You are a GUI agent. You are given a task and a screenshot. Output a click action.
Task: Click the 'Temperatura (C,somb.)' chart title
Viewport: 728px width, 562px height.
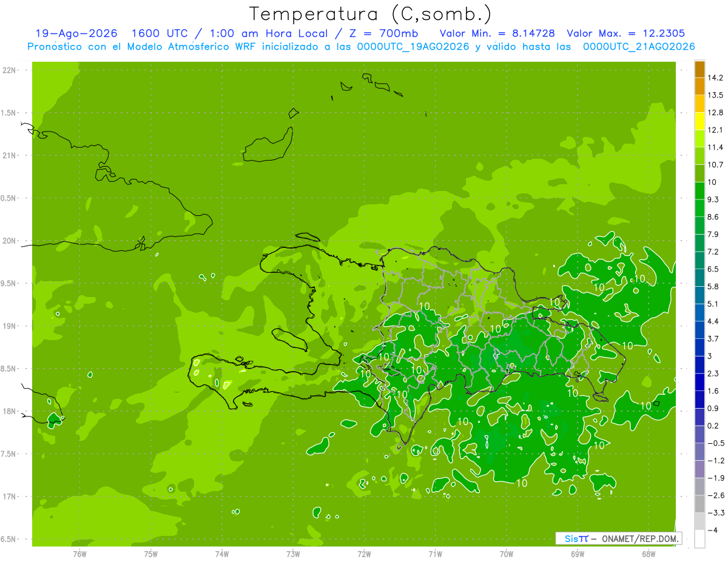371,14
